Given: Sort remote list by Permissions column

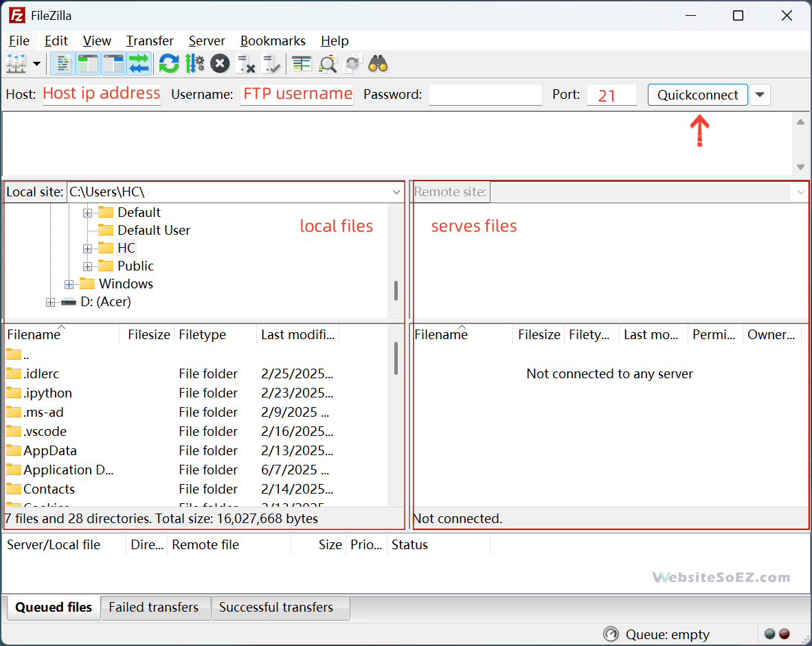Looking at the screenshot, I should (x=714, y=335).
